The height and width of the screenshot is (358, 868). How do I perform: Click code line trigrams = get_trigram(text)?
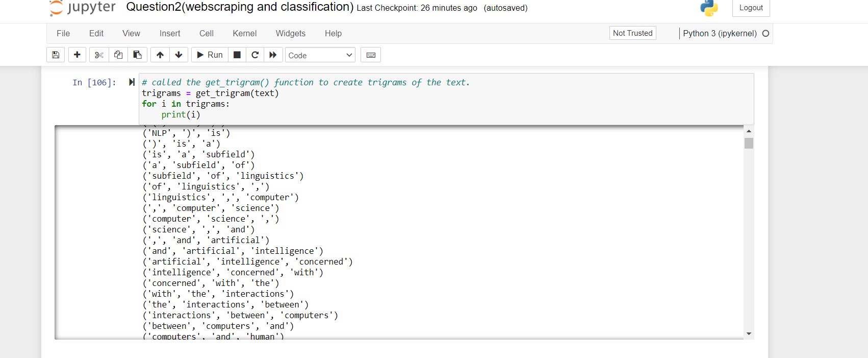(x=210, y=93)
